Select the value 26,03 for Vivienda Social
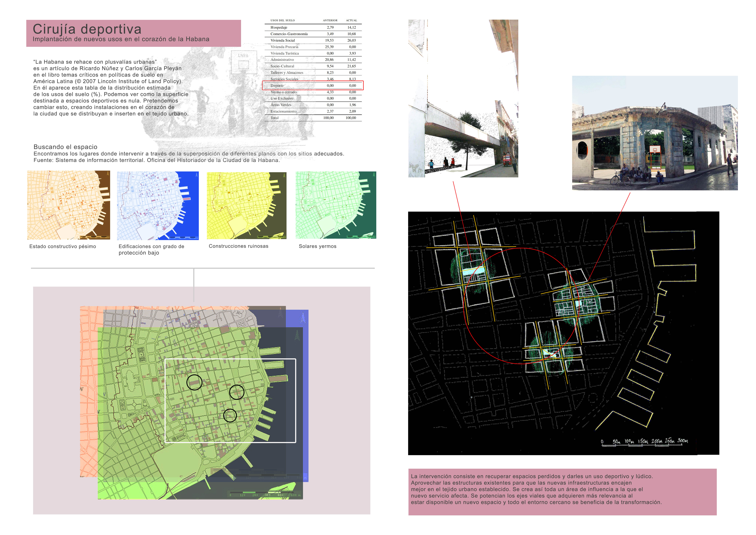Image resolution: width=756 pixels, height=535 pixels. point(352,41)
